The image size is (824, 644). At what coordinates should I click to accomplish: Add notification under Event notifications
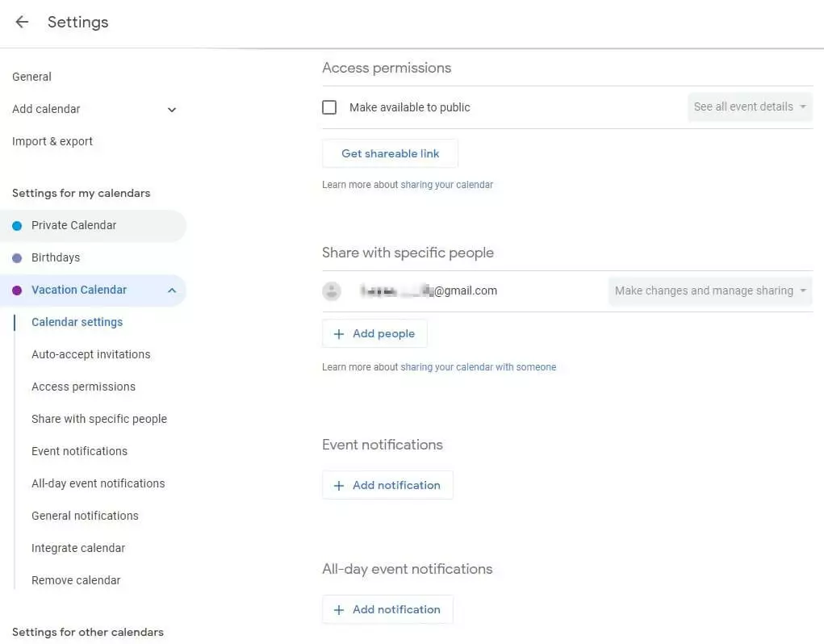(x=387, y=486)
